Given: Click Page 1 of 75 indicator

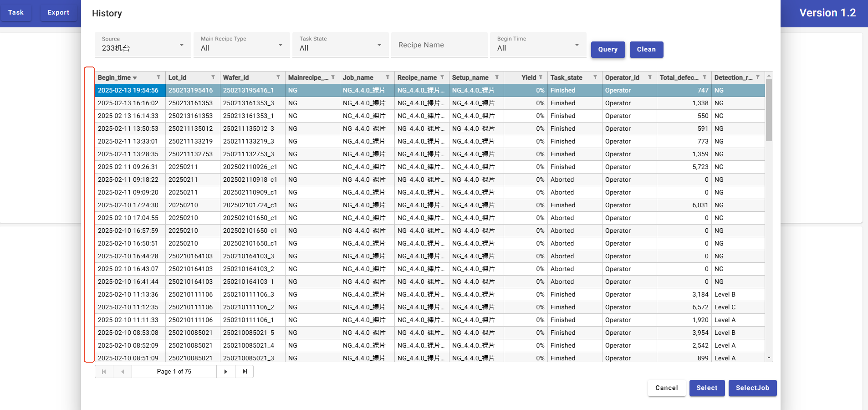Looking at the screenshot, I should point(174,372).
